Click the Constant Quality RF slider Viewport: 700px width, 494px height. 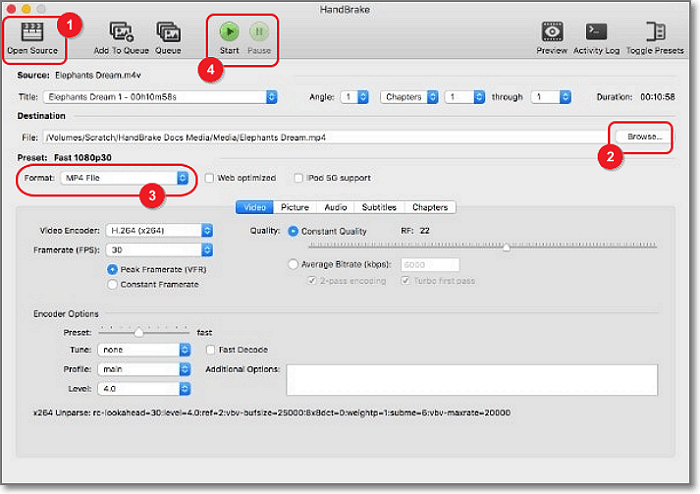point(506,247)
